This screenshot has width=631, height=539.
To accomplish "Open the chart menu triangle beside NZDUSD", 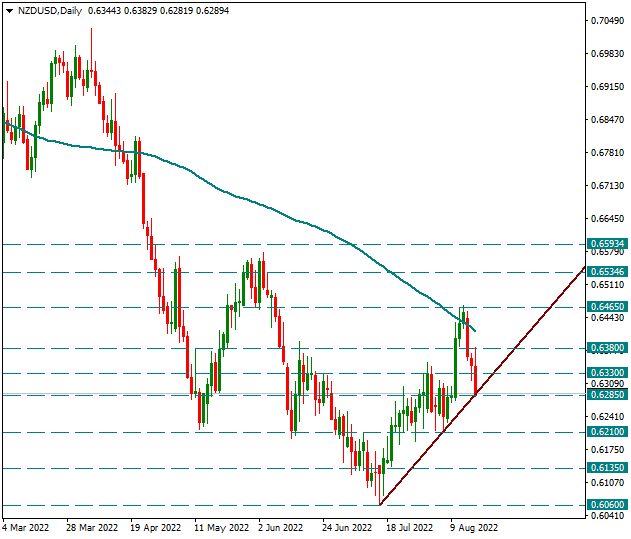I will pyautogui.click(x=9, y=11).
